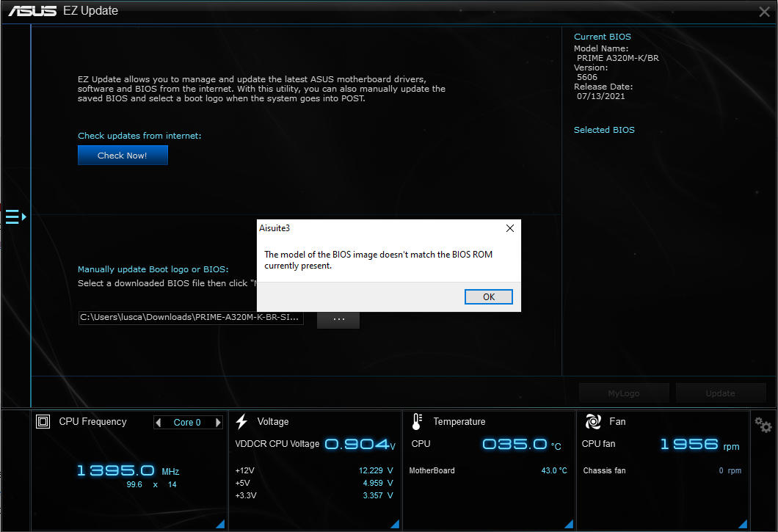The height and width of the screenshot is (532, 778).
Task: Click OK in the Aisuite3 dialog
Action: (x=488, y=296)
